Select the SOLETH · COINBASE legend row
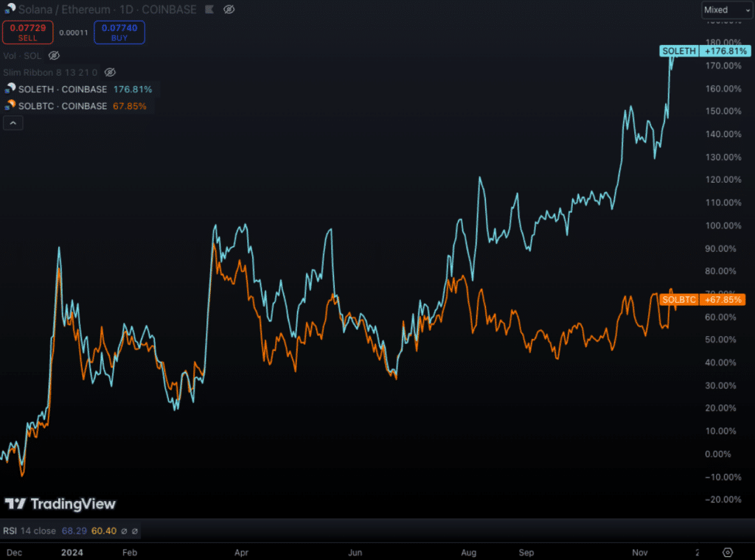The image size is (755, 560). click(x=78, y=89)
